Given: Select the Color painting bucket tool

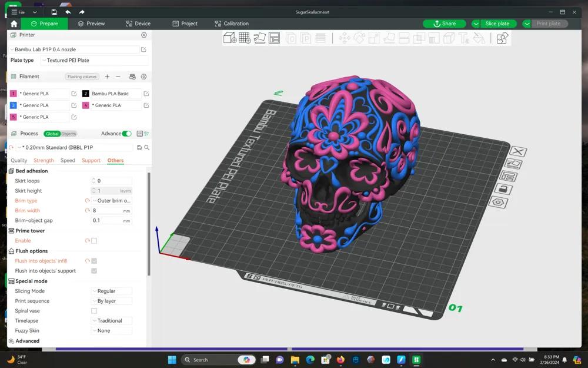Looking at the screenshot, I should tap(479, 38).
